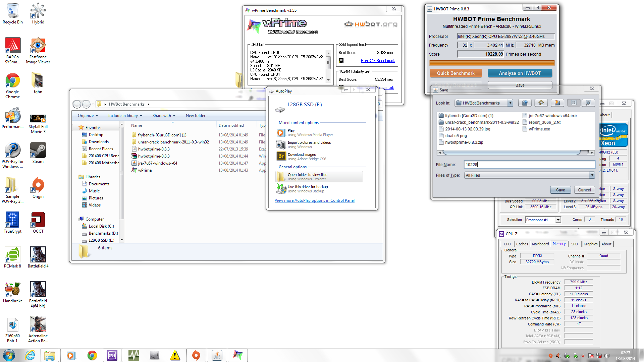Open the Look In folder dropdown

tap(510, 103)
